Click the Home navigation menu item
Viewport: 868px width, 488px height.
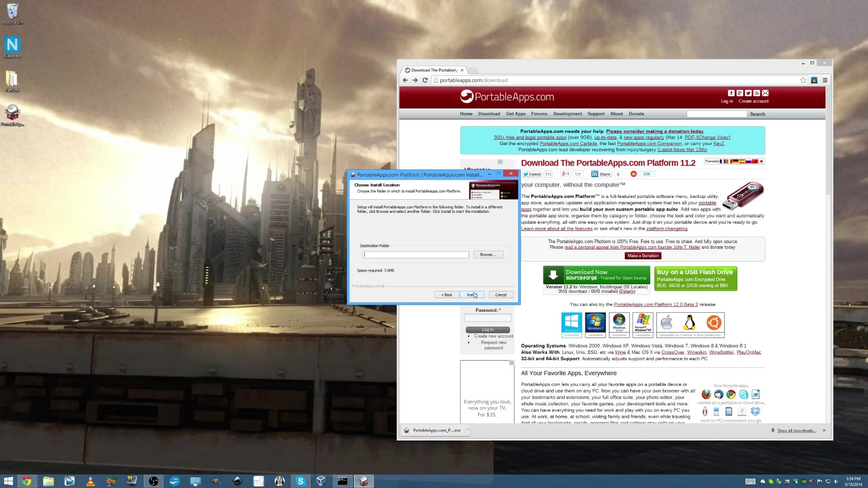467,113
